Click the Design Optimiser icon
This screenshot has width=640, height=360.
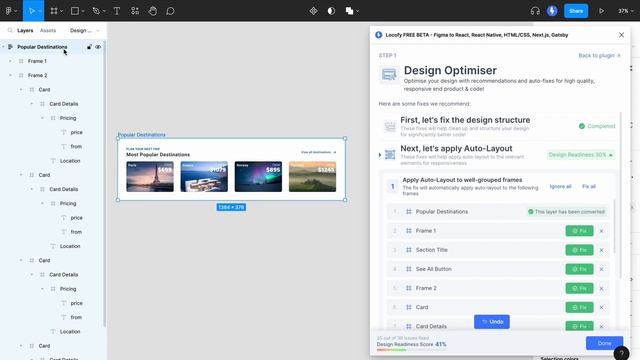pos(389,75)
